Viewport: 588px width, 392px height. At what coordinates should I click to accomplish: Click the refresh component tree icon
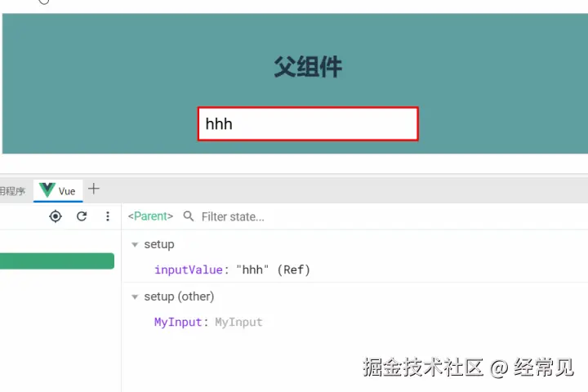pos(82,216)
